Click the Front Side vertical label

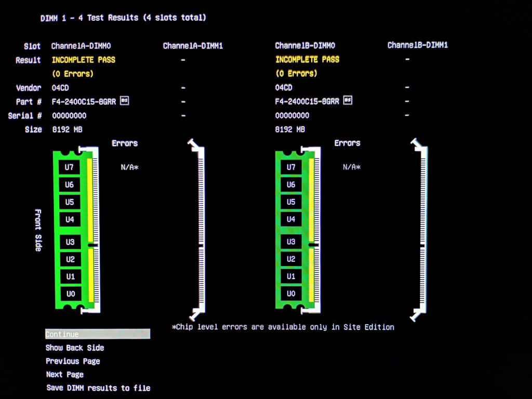38,230
